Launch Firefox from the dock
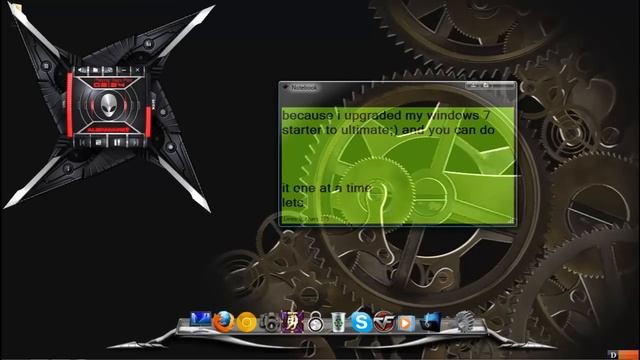Viewport: 640px width, 360px height. (x=223, y=322)
